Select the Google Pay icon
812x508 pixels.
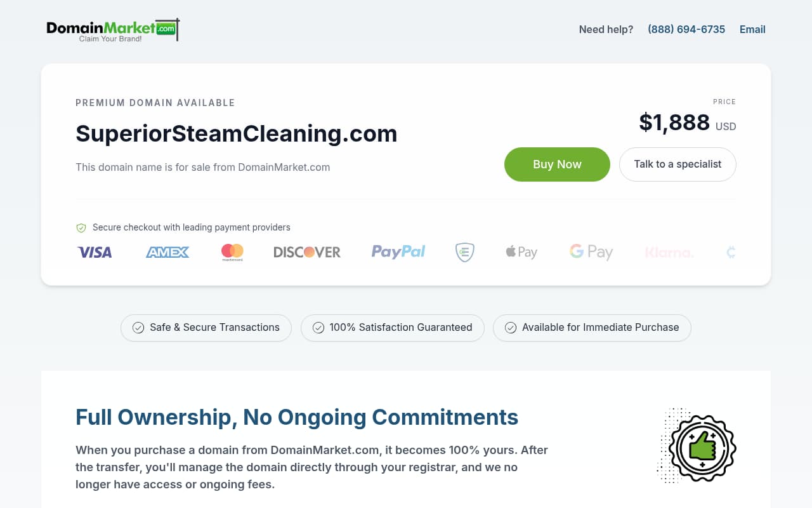pyautogui.click(x=591, y=252)
